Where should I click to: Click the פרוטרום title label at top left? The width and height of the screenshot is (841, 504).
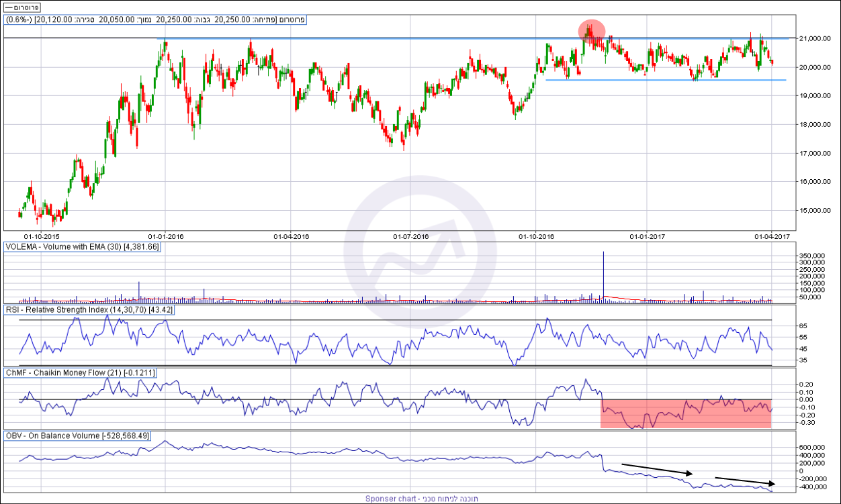21,7
